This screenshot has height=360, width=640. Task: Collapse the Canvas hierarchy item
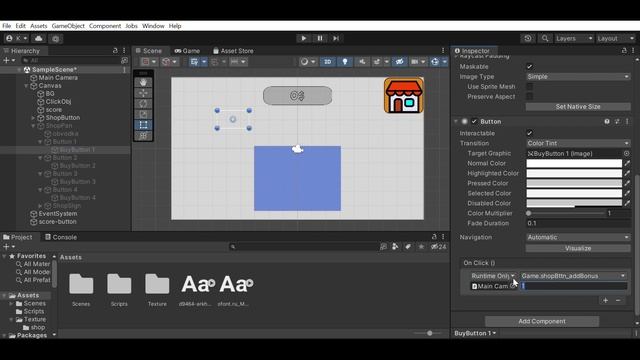[26, 86]
